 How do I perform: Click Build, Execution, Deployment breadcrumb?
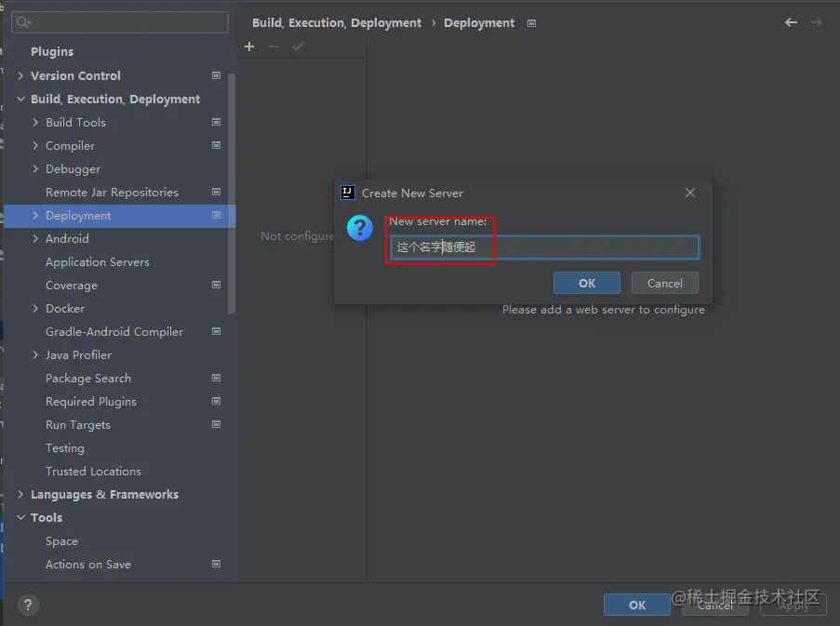tap(337, 23)
